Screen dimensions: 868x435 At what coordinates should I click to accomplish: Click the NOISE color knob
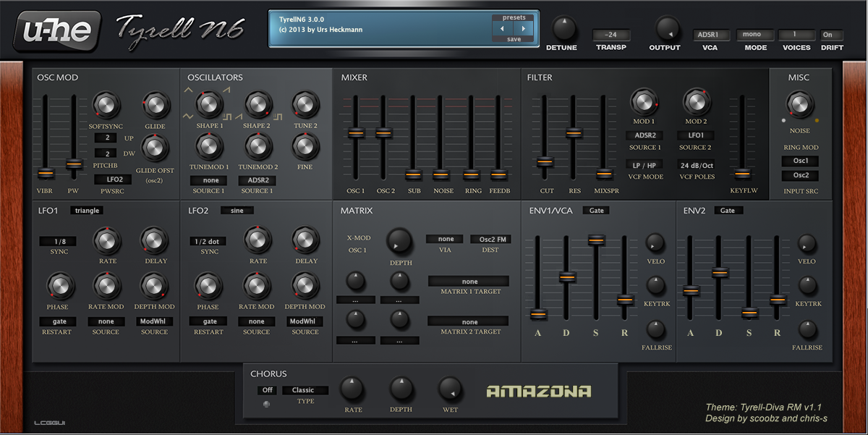click(x=799, y=104)
